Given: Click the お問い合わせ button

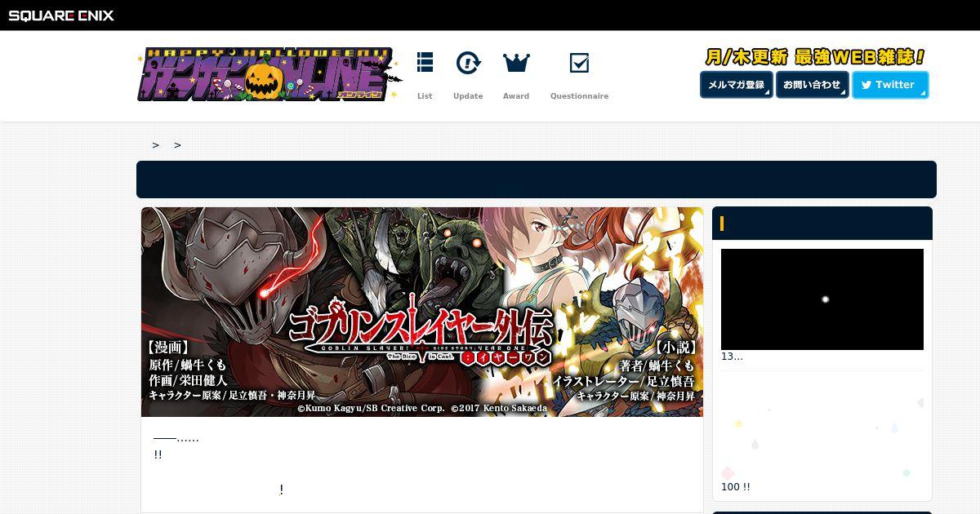Looking at the screenshot, I should pyautogui.click(x=813, y=85).
